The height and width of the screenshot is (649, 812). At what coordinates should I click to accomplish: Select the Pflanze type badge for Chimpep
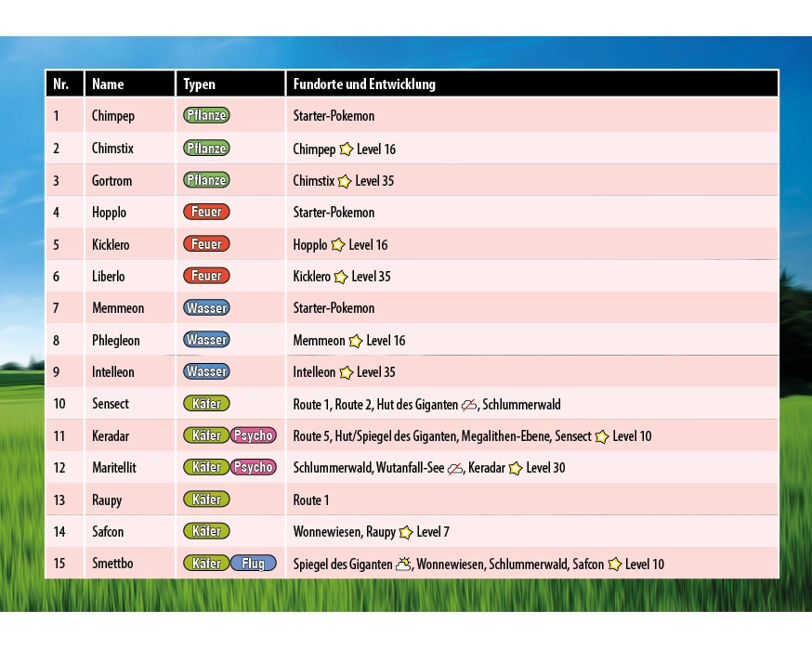coord(206,116)
